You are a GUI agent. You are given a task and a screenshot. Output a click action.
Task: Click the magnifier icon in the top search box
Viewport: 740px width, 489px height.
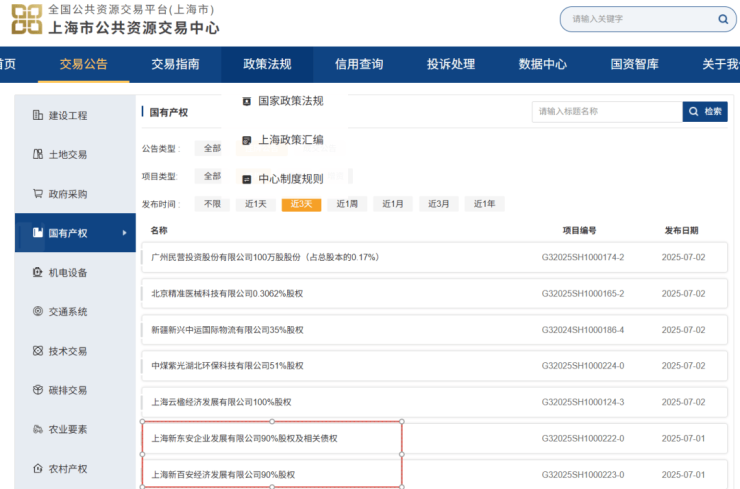pyautogui.click(x=722, y=19)
